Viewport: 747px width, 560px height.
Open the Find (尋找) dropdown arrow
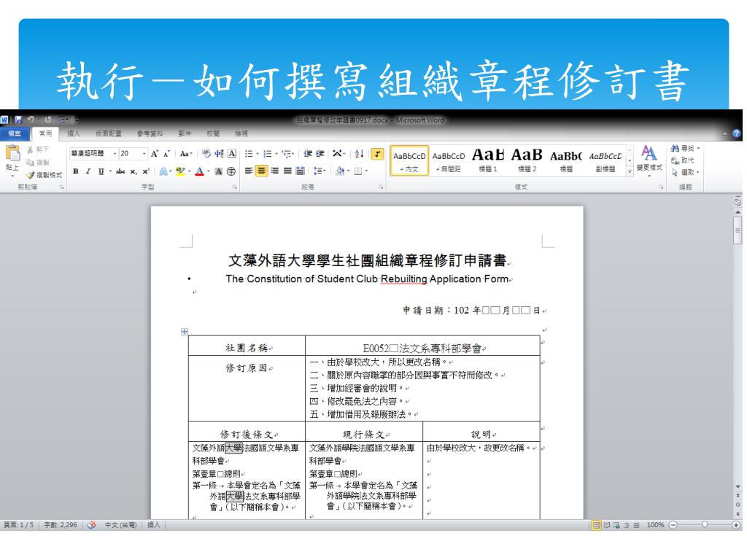698,149
